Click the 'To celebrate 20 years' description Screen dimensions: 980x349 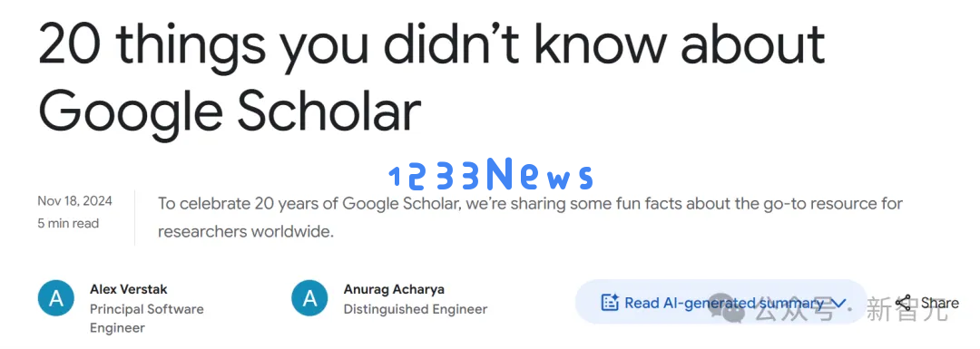pos(530,218)
